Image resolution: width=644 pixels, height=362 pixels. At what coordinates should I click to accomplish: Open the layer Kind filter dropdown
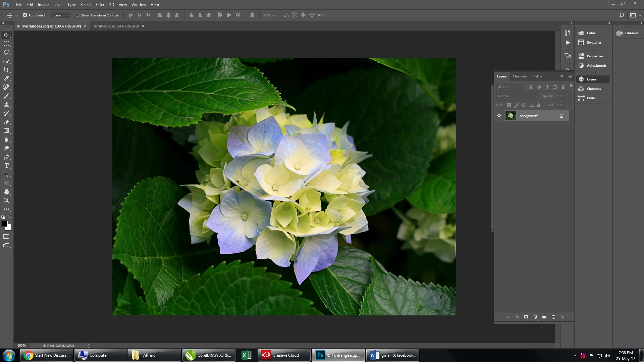511,87
